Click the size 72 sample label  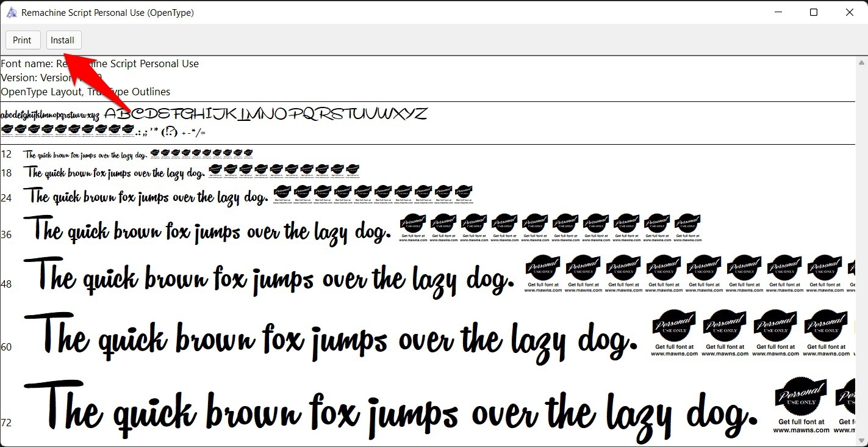tap(6, 422)
